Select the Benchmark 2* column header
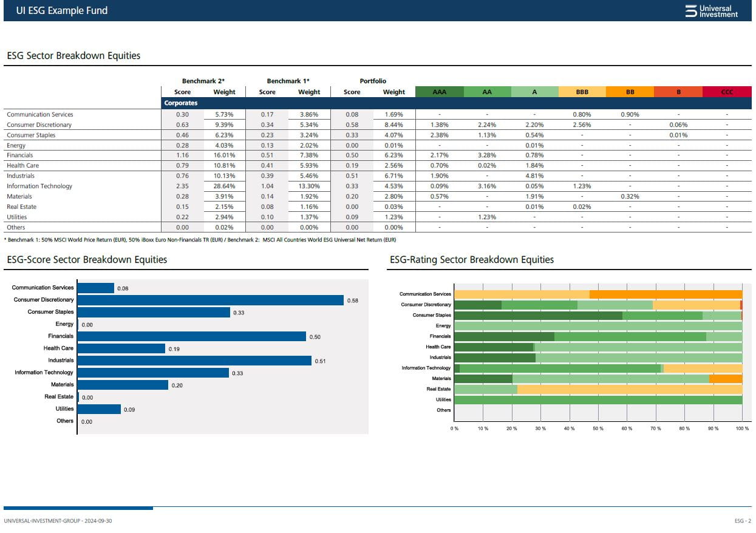This screenshot has width=756, height=533. 203,81
